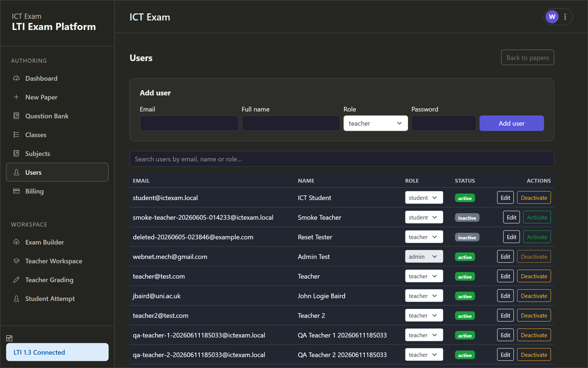The height and width of the screenshot is (368, 588).
Task: Click the Question Bank book icon
Action: tap(16, 116)
